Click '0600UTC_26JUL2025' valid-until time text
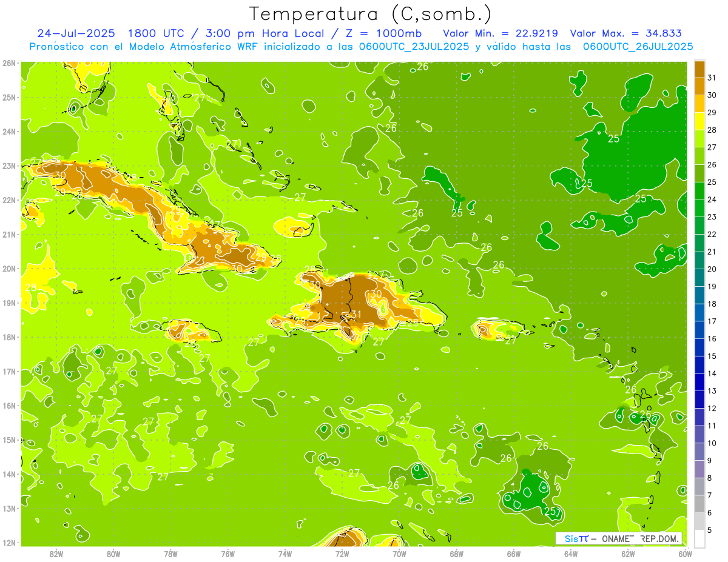This screenshot has width=728, height=562. click(638, 46)
